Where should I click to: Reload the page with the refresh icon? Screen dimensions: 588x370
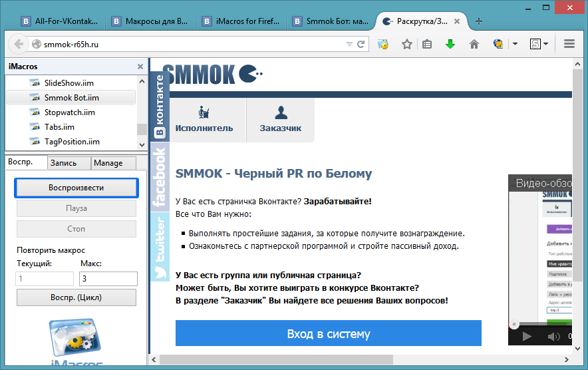pyautogui.click(x=361, y=45)
